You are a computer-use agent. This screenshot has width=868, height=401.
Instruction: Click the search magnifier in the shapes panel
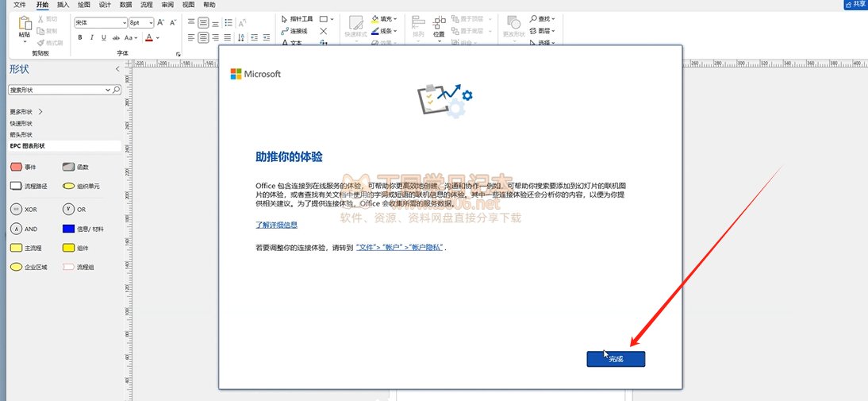[117, 91]
